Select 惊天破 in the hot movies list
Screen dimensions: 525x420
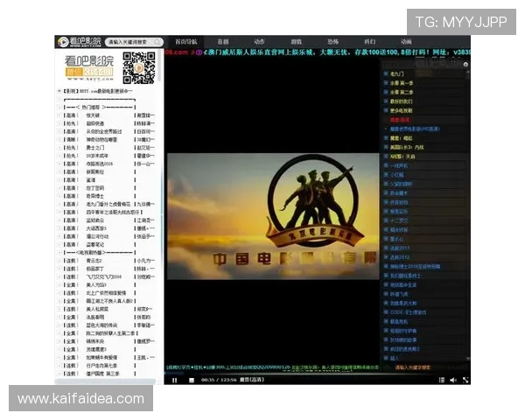tap(93, 115)
